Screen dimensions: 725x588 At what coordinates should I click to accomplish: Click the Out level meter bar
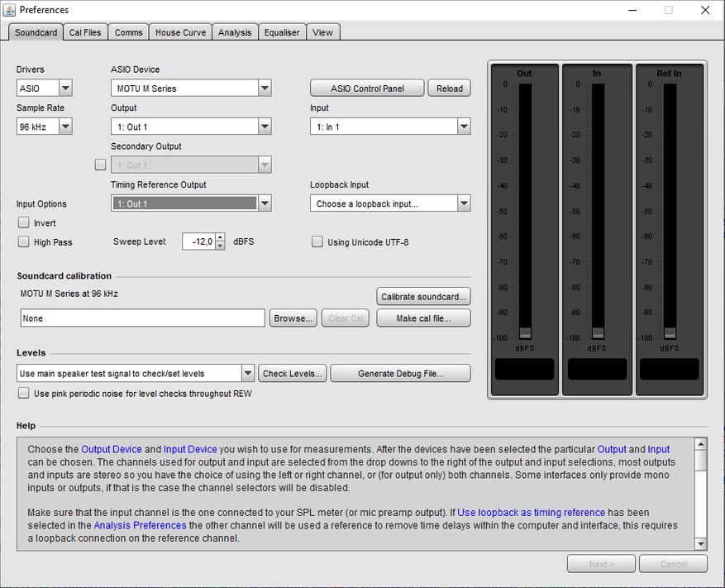(x=525, y=212)
